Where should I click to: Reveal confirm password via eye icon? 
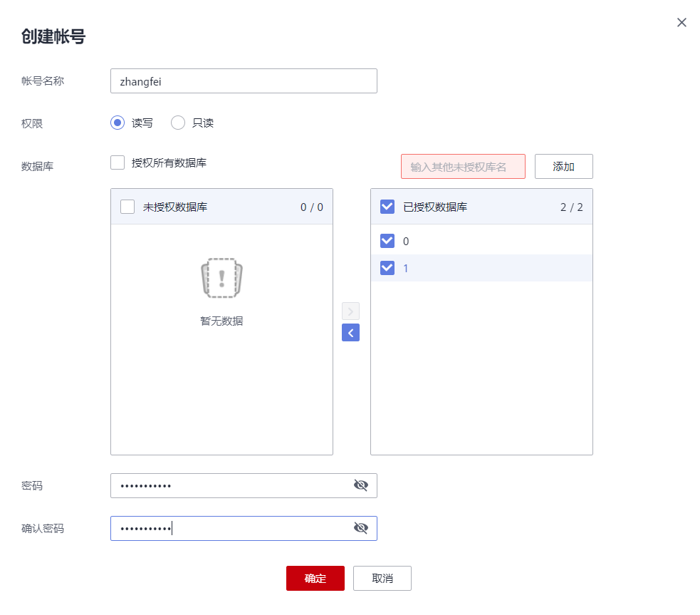click(x=361, y=528)
